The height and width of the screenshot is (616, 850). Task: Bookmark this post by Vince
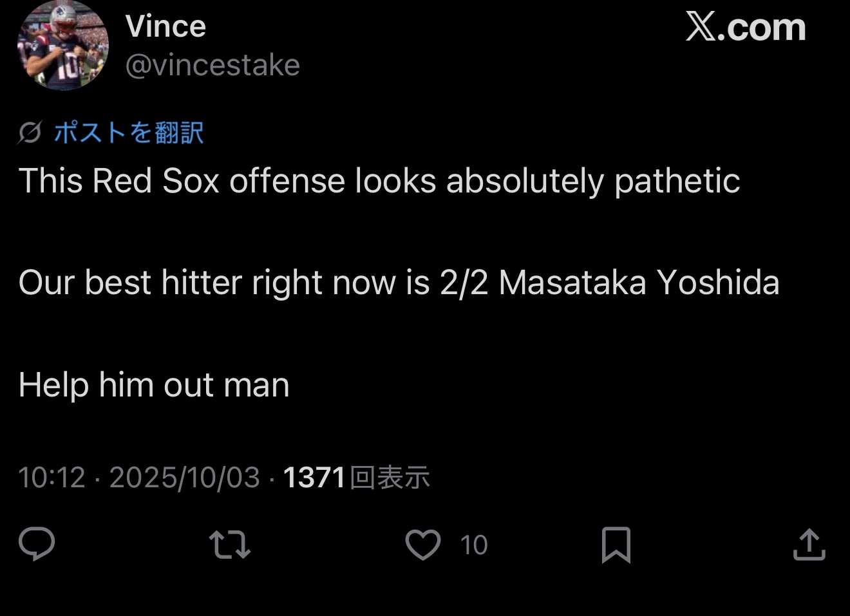tap(616, 545)
